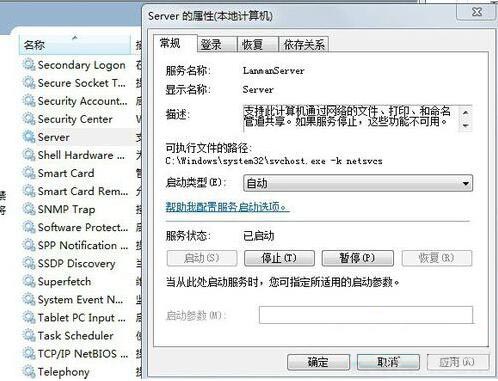Click the Smart Card Rem... service gear icon

[29, 191]
